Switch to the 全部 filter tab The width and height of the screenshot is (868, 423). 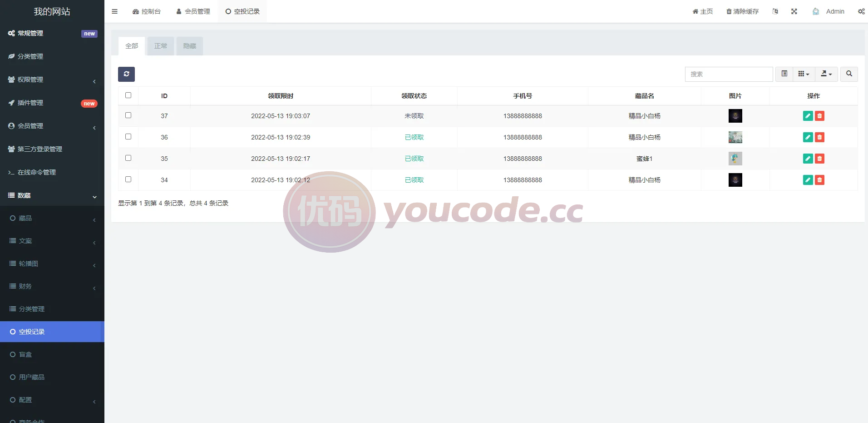pyautogui.click(x=132, y=46)
